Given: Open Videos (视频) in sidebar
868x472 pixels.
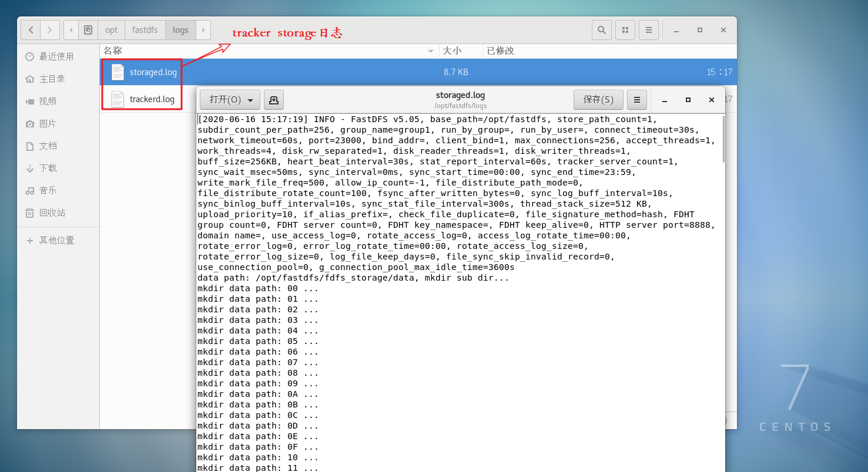Looking at the screenshot, I should 58,101.
